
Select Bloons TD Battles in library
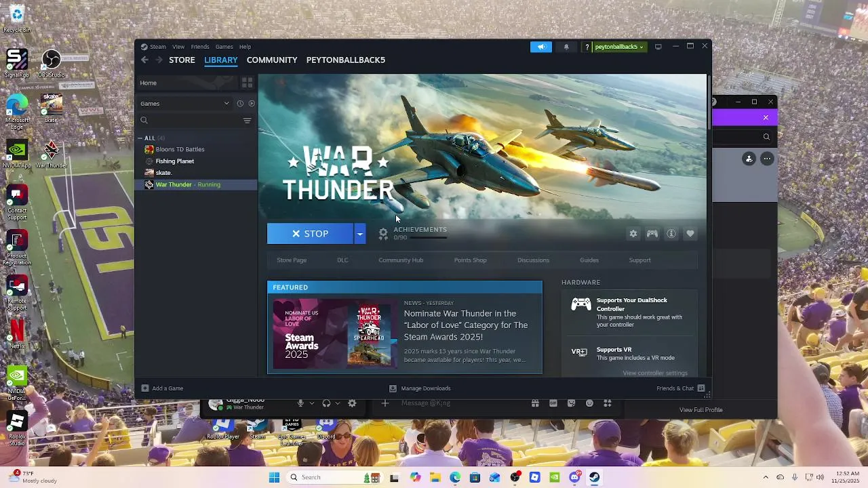pyautogui.click(x=180, y=149)
